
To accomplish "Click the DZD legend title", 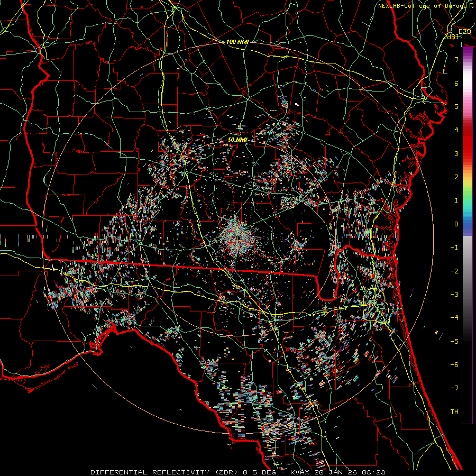I will pos(464,32).
